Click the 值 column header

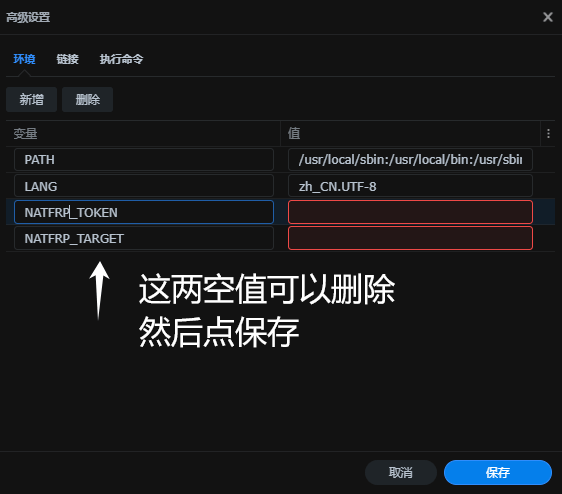(x=294, y=133)
